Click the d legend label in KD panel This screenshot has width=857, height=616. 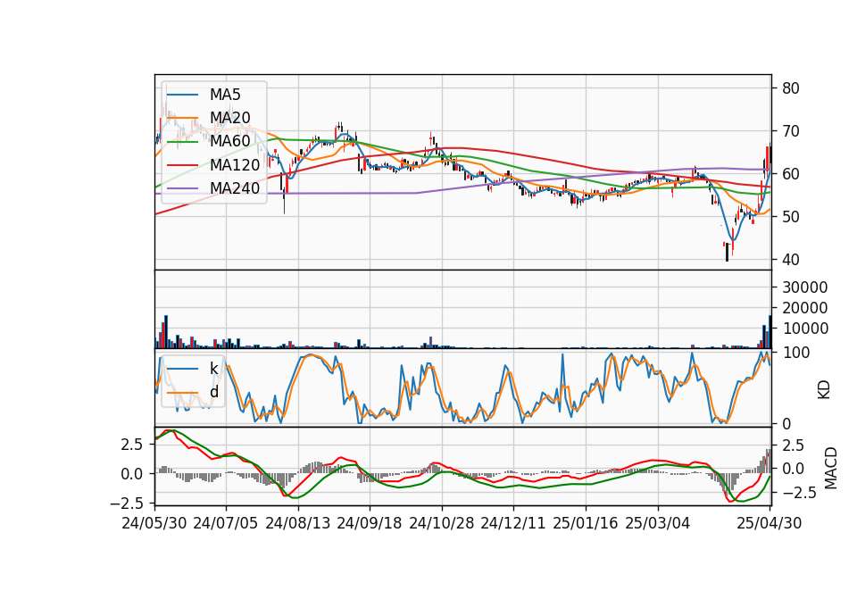pyautogui.click(x=214, y=392)
